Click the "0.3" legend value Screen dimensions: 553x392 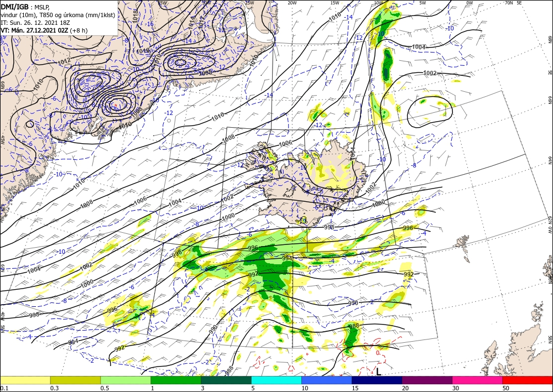coord(54,388)
